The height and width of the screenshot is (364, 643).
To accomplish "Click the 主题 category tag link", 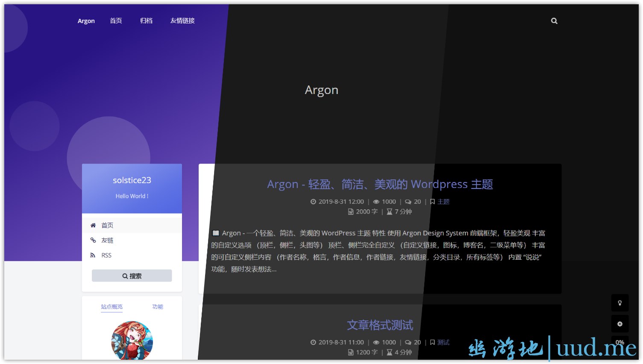I will (443, 202).
